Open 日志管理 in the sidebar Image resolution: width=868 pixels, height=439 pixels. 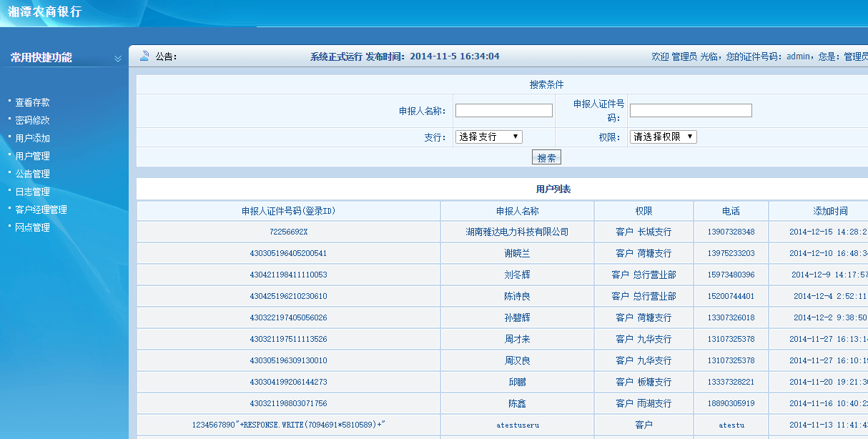(x=33, y=192)
